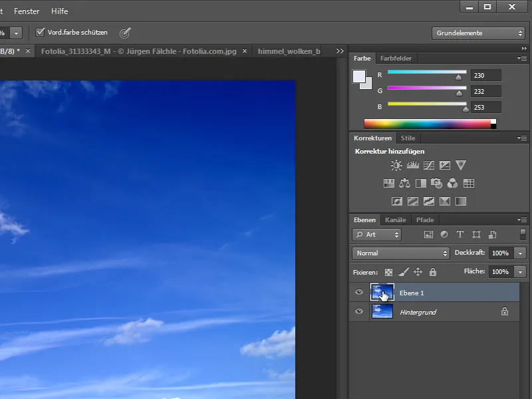Click the B value field showing 253
Screen dimensions: 532x399
click(x=485, y=107)
